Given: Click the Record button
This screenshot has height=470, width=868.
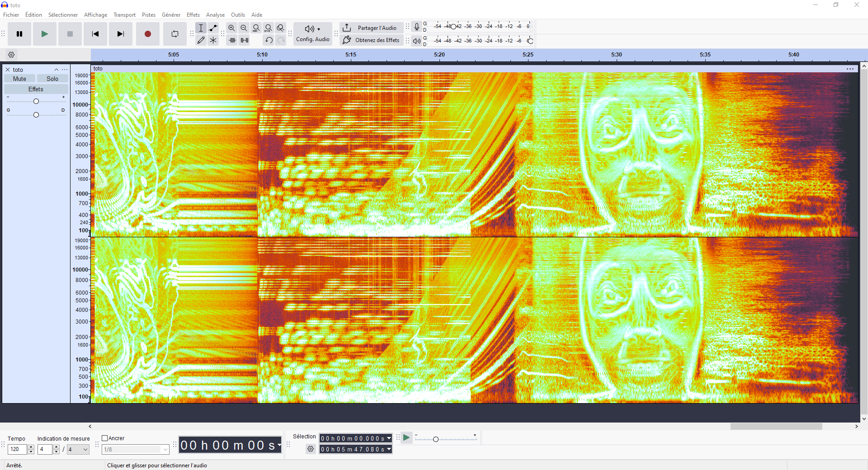Looking at the screenshot, I should tap(147, 34).
